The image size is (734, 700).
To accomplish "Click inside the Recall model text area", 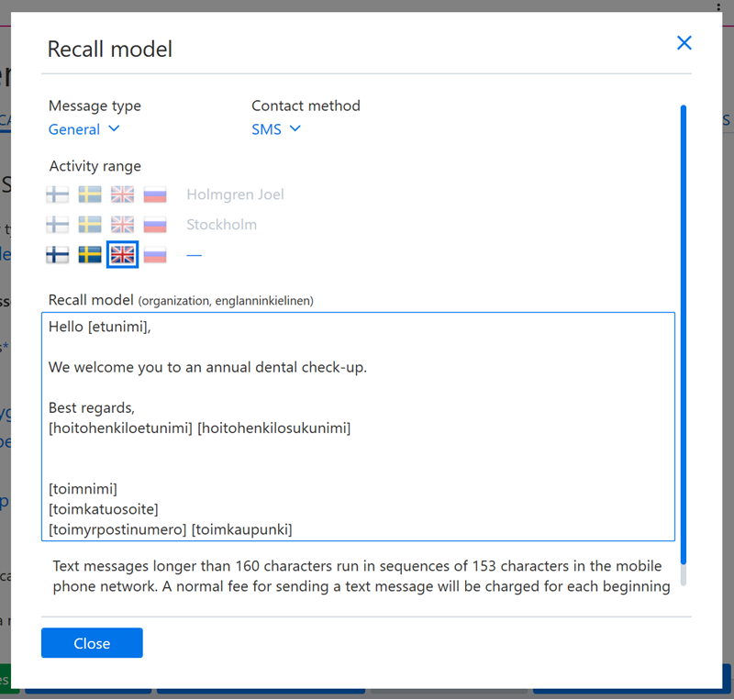I will point(358,427).
